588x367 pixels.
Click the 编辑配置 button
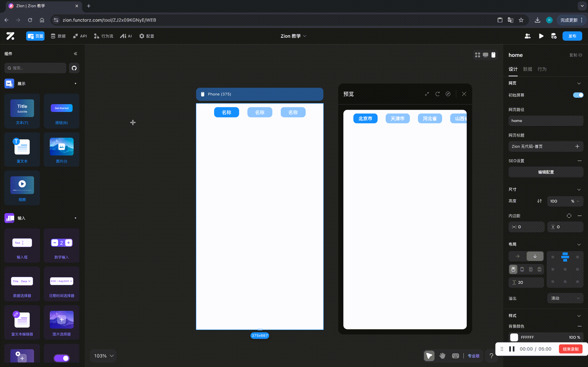pyautogui.click(x=546, y=172)
